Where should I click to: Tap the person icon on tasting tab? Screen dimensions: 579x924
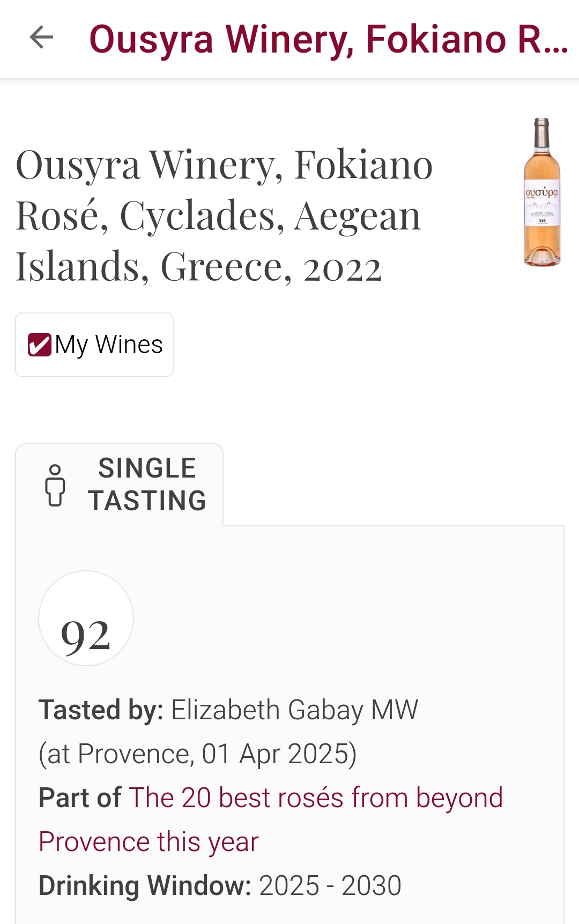(x=55, y=486)
